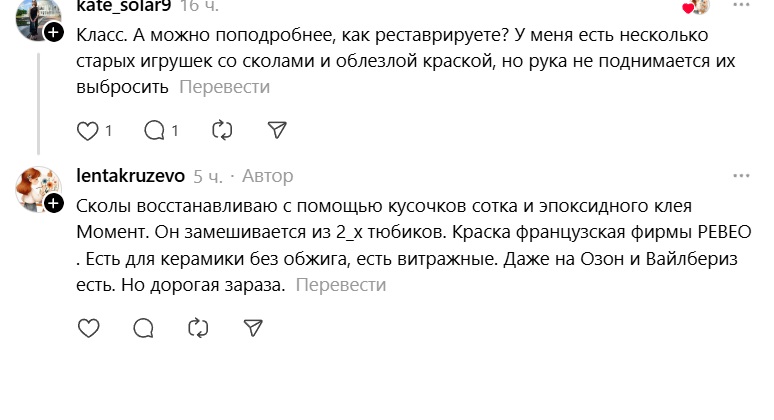Click kate_solar9's profile picture
Screen dimensions: 774x420
coord(37,16)
